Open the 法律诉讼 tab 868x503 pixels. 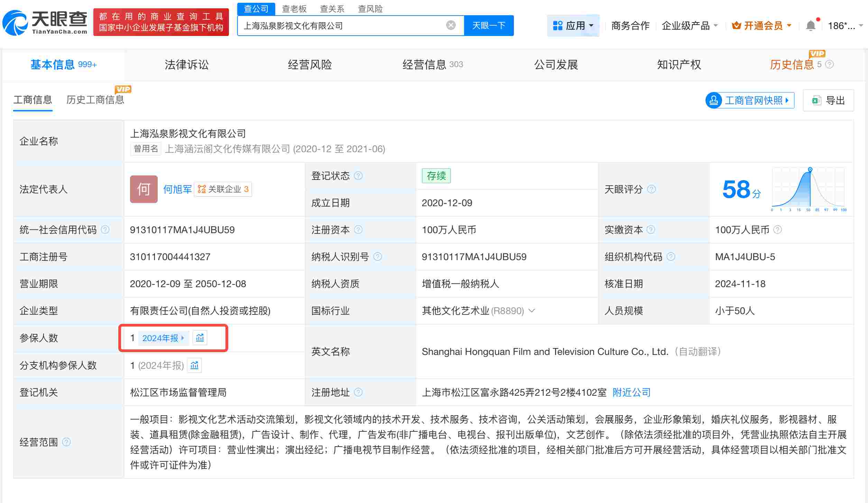186,65
